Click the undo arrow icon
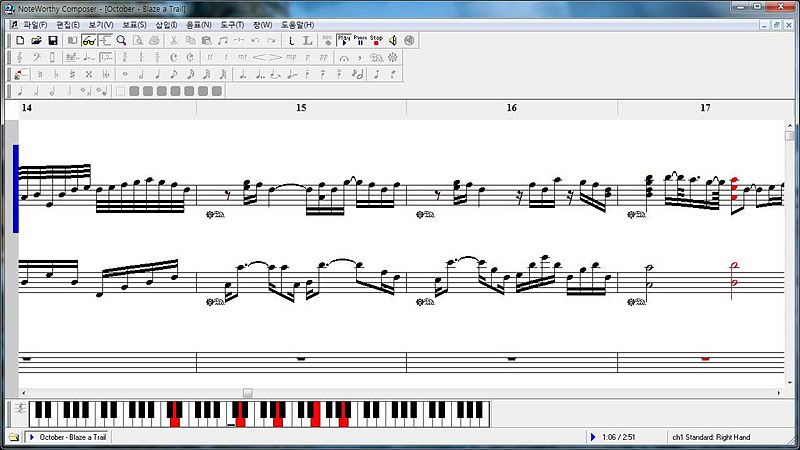 click(256, 40)
